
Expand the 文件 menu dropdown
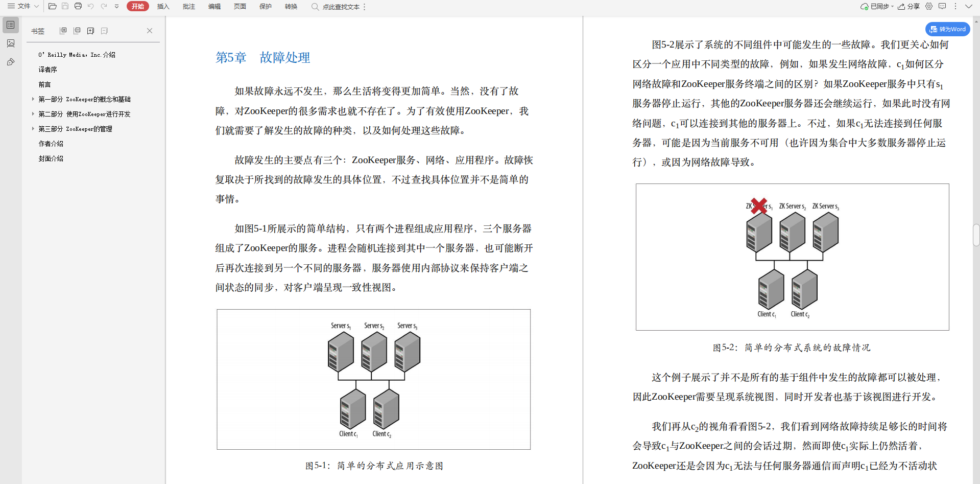click(36, 6)
